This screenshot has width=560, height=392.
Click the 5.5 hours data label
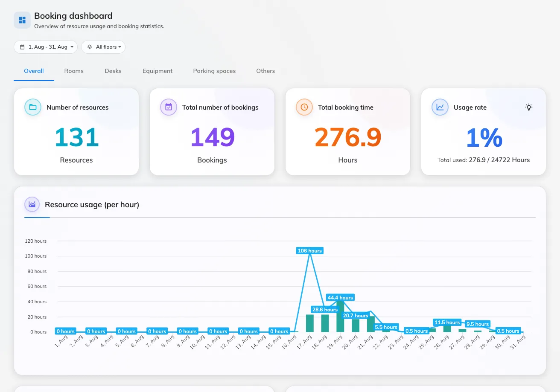pyautogui.click(x=386, y=327)
